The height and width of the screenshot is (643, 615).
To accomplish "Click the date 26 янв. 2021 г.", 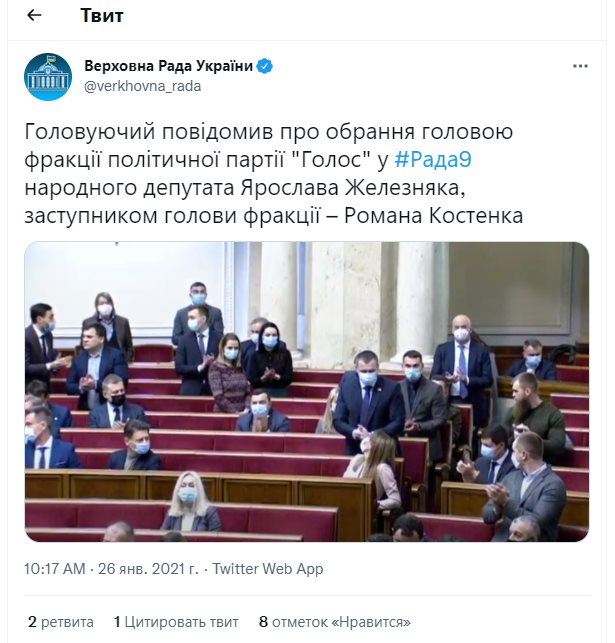I will click(x=146, y=569).
